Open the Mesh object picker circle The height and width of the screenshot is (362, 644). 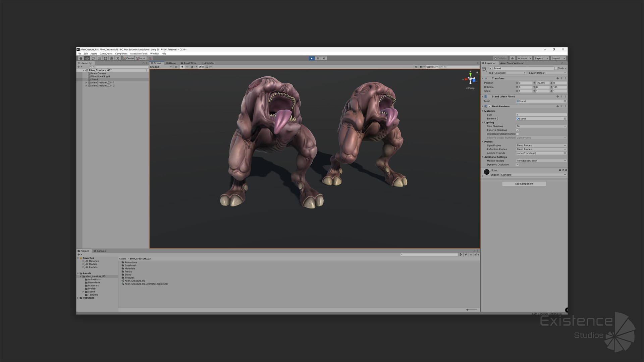(565, 101)
